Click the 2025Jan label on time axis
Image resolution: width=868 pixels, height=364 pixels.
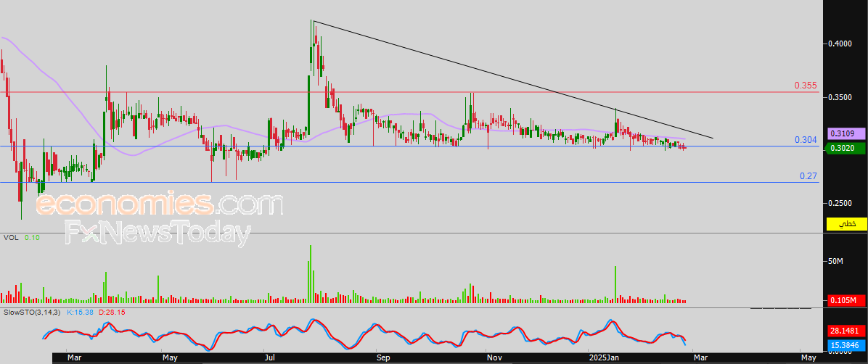click(603, 358)
